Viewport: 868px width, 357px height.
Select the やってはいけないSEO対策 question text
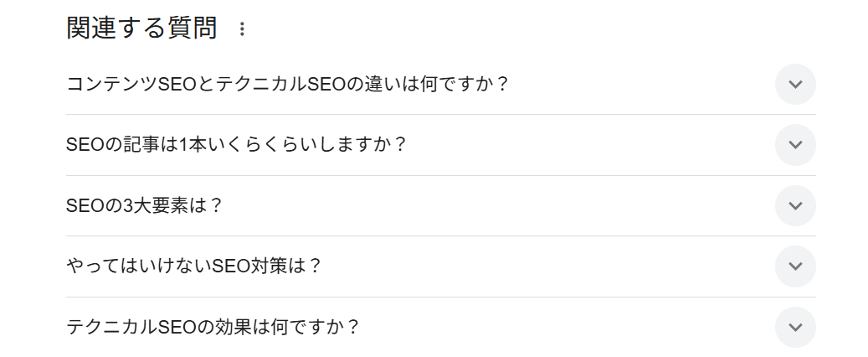coord(193,266)
